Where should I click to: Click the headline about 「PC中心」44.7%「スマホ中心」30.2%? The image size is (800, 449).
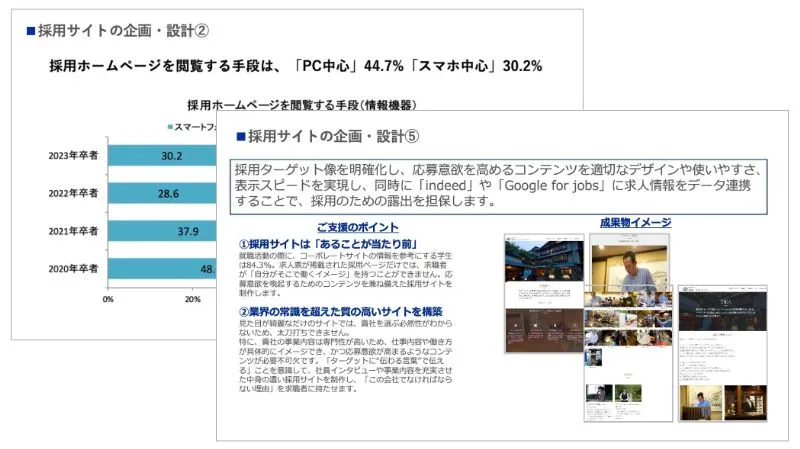click(x=295, y=66)
